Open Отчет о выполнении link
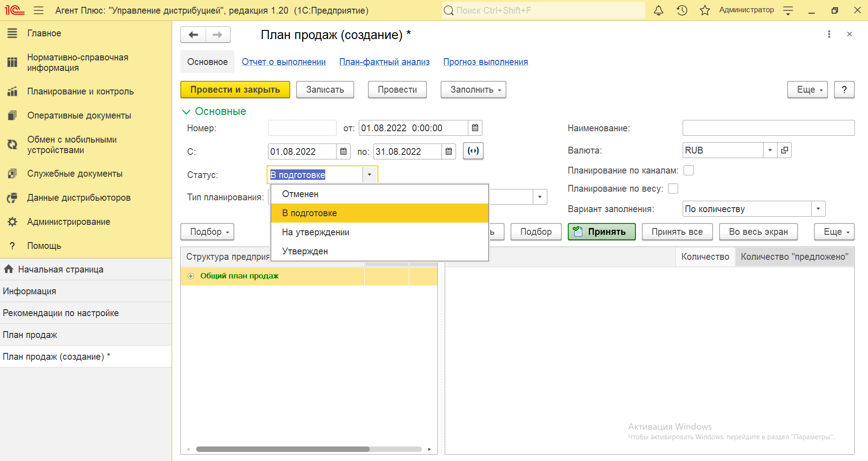Viewport: 868px width, 461px height. (283, 62)
